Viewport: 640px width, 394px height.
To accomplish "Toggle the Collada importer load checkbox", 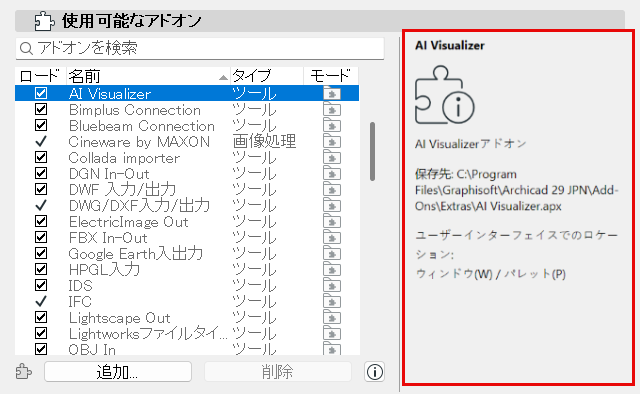I will [x=41, y=157].
